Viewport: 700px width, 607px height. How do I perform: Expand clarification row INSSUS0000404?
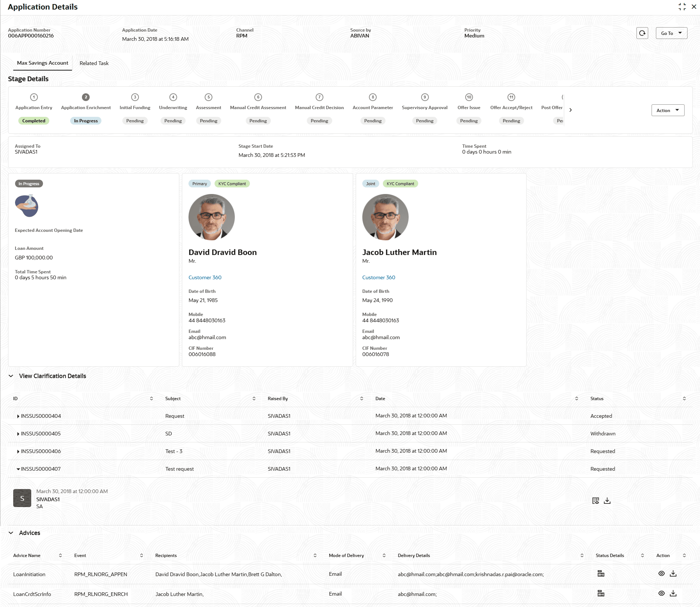18,416
